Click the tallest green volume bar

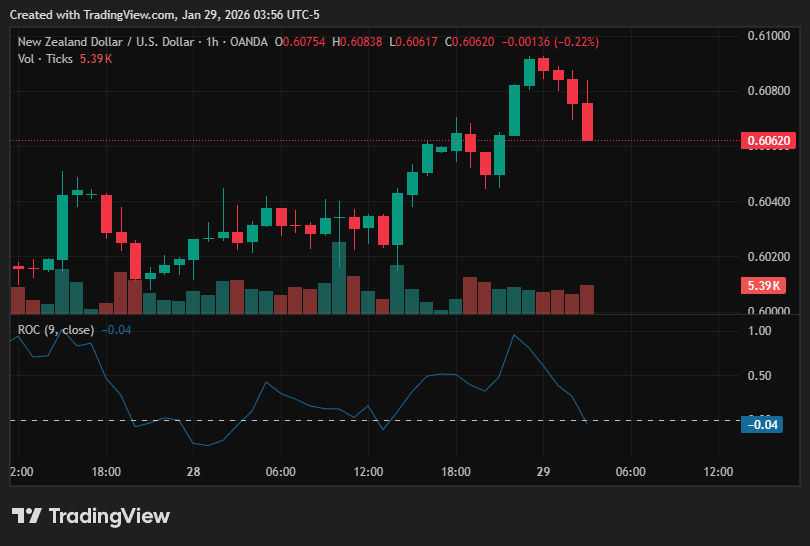[x=339, y=278]
